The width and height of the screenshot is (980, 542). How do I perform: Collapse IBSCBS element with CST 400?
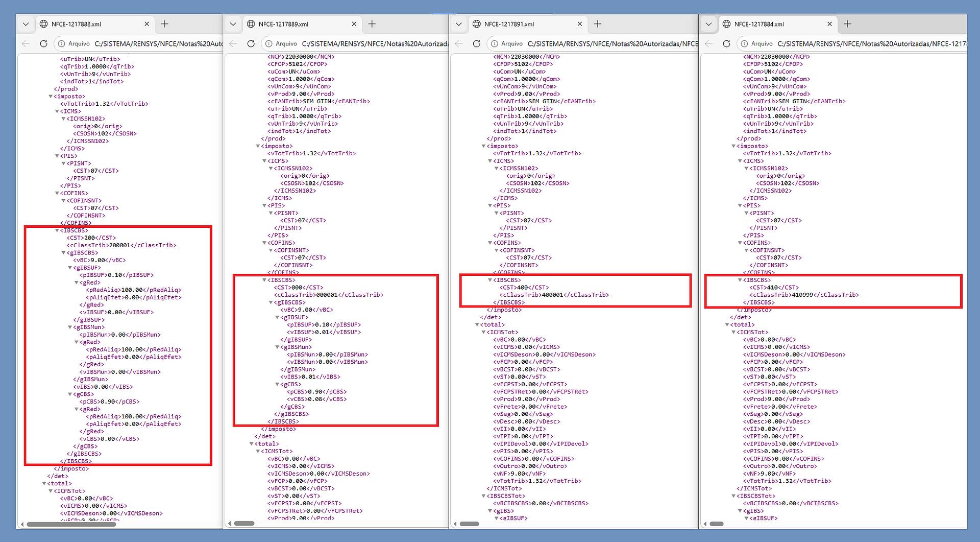[490, 280]
